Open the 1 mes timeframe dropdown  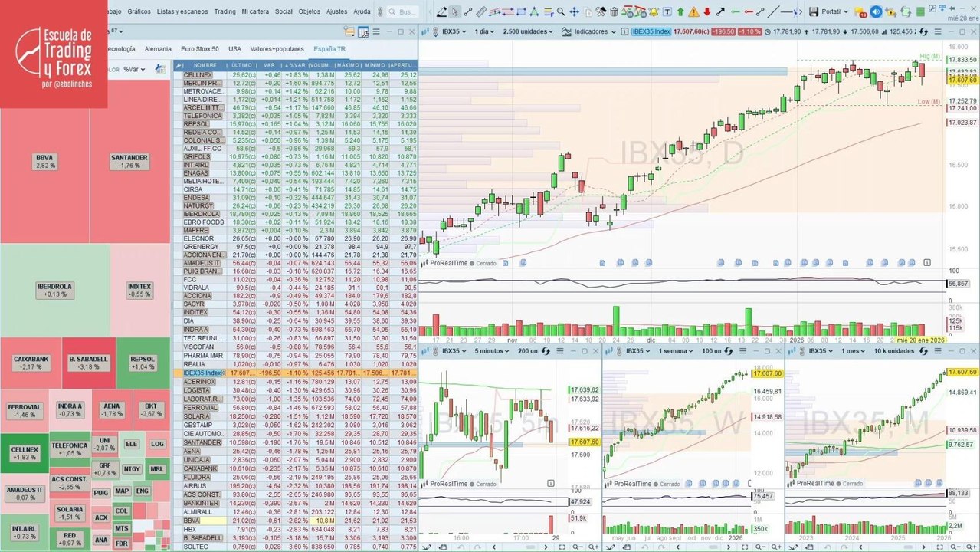(853, 353)
